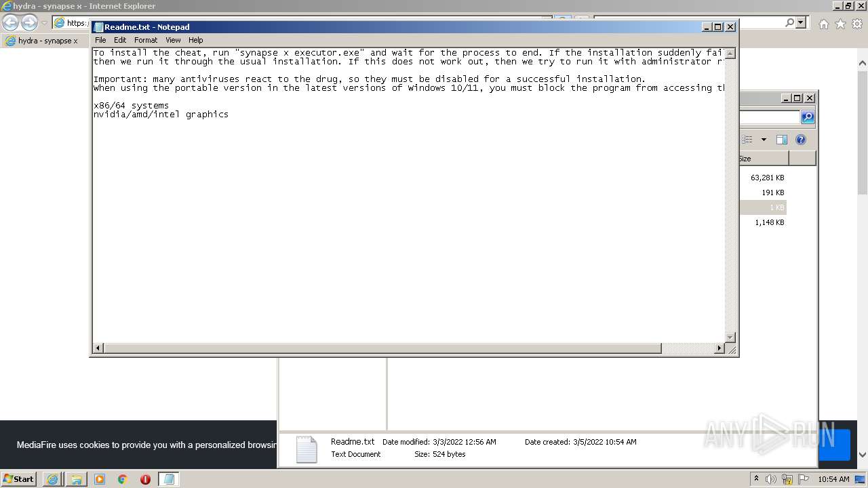
Task: Click the Size: 524 bytes detail
Action: click(x=440, y=454)
